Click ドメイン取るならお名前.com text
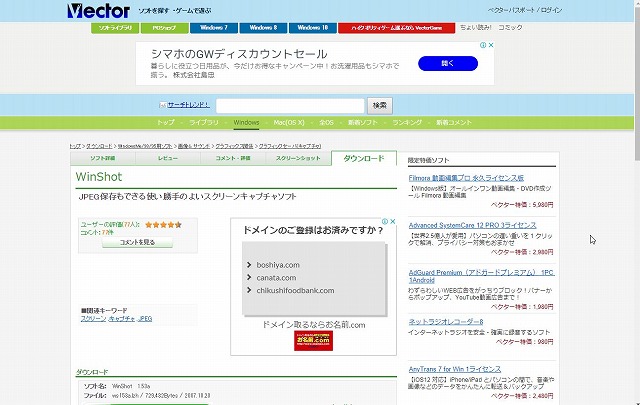 pos(313,325)
